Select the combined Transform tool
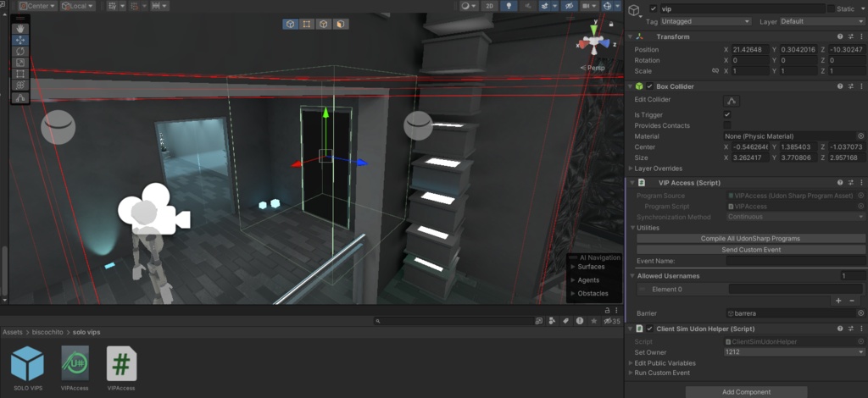 point(20,85)
